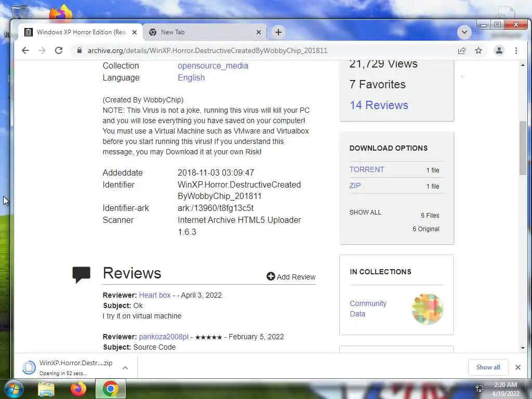The height and width of the screenshot is (399, 532).
Task: Click the vertical scrollbar thumb
Action: [523, 148]
